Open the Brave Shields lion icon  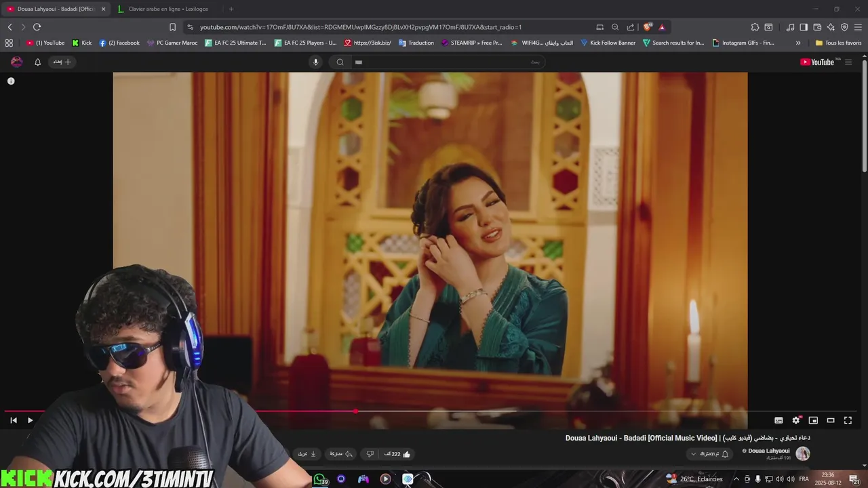click(x=647, y=27)
